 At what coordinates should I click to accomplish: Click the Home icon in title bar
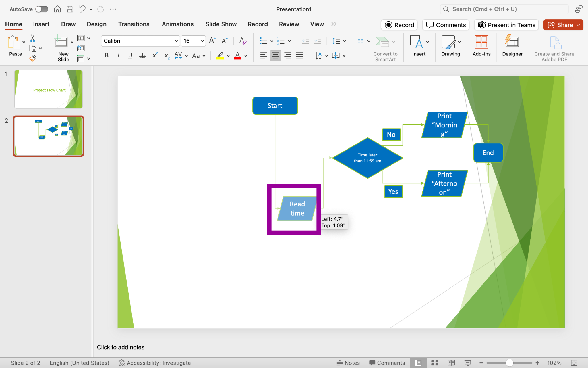click(x=57, y=9)
